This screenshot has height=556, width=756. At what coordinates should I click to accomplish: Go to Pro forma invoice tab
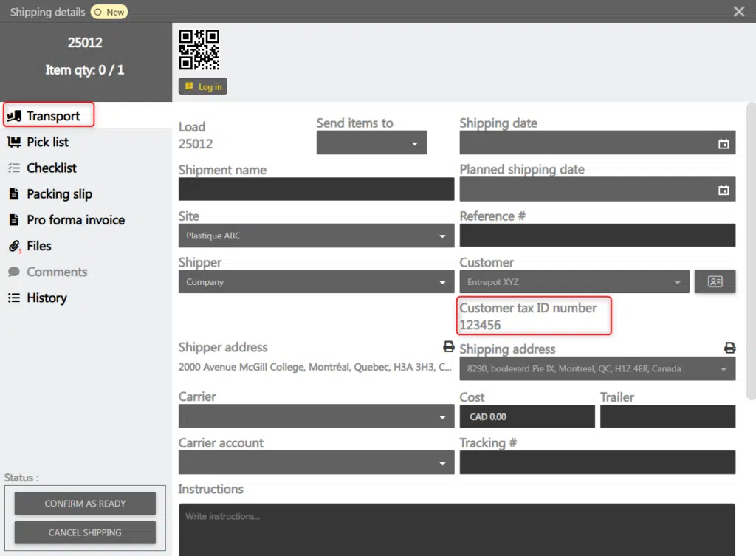[x=75, y=220]
